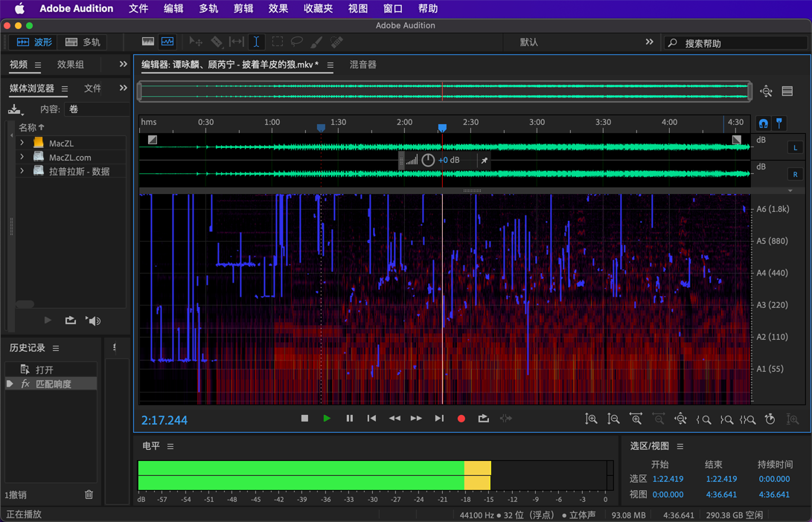Viewport: 812px width, 522px height.
Task: Expand the 拉普拉斯 - 数据 volume
Action: coord(22,171)
